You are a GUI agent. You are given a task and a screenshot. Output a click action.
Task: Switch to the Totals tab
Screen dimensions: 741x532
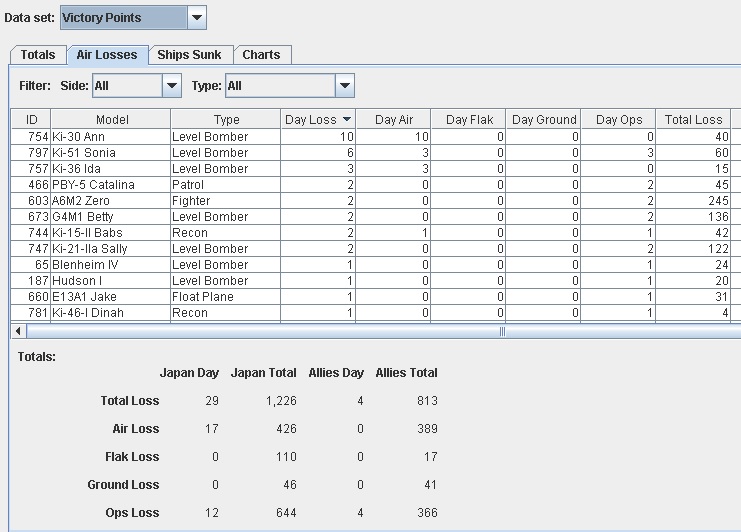(39, 54)
